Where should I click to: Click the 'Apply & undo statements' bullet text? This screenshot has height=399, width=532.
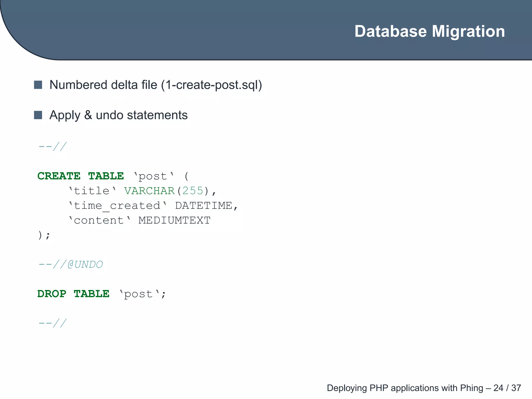tap(118, 115)
